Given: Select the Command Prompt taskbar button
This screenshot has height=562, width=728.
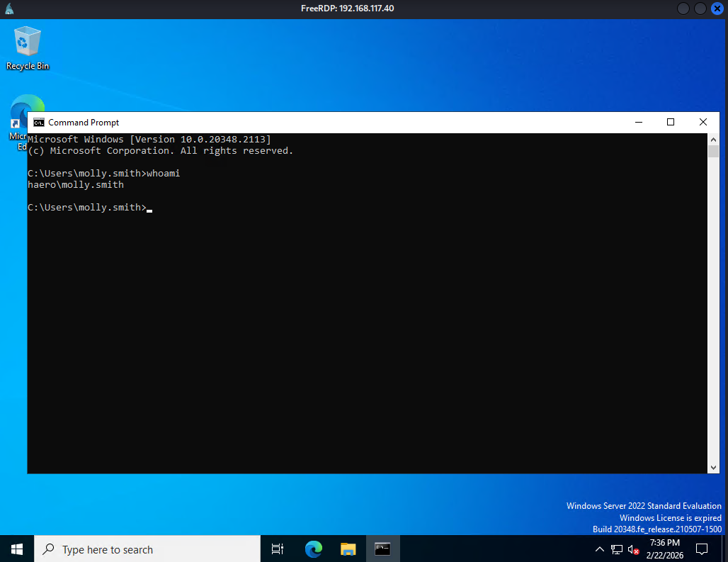Looking at the screenshot, I should click(382, 549).
